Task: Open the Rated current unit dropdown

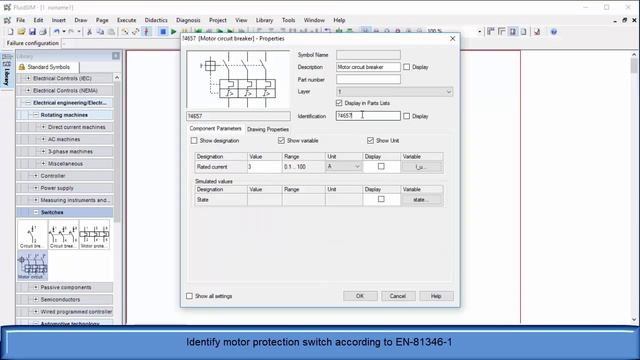Action: pyautogui.click(x=357, y=167)
